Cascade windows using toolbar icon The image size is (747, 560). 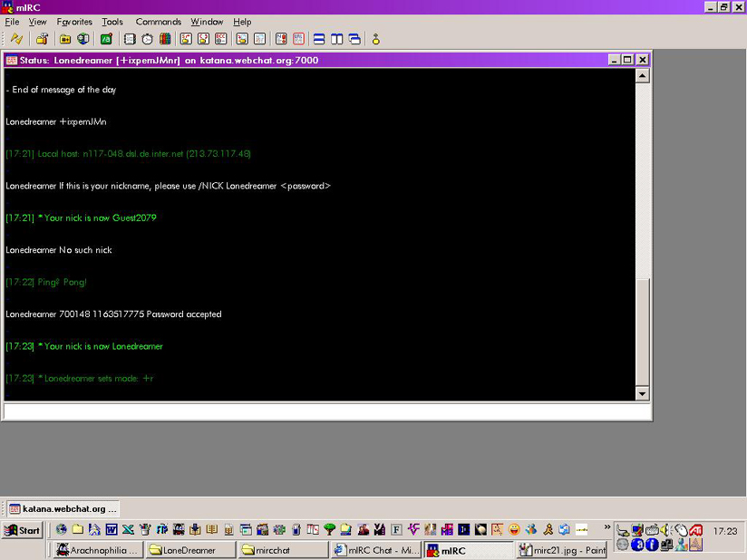[x=354, y=39]
